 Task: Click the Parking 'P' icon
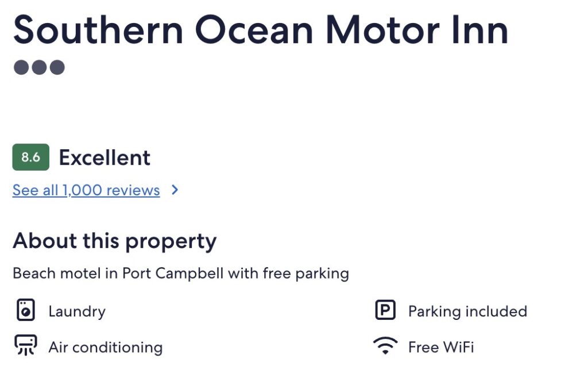385,311
